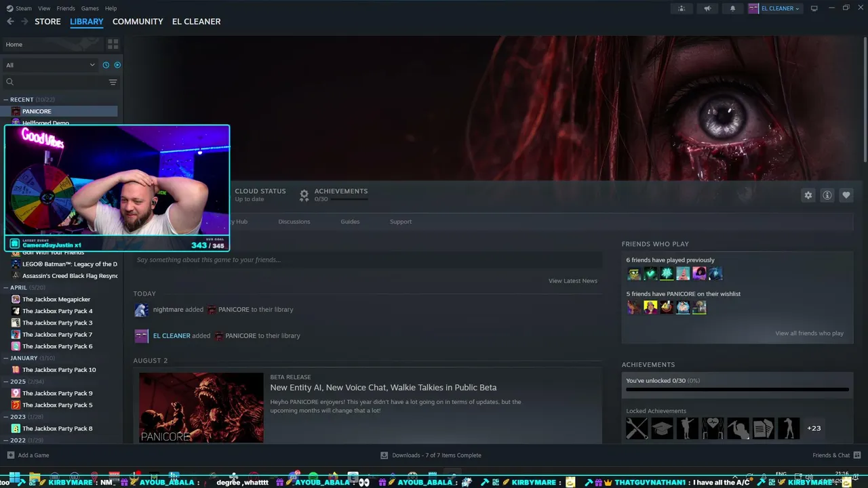
Task: Open advanced filter options beside search
Action: (x=113, y=82)
